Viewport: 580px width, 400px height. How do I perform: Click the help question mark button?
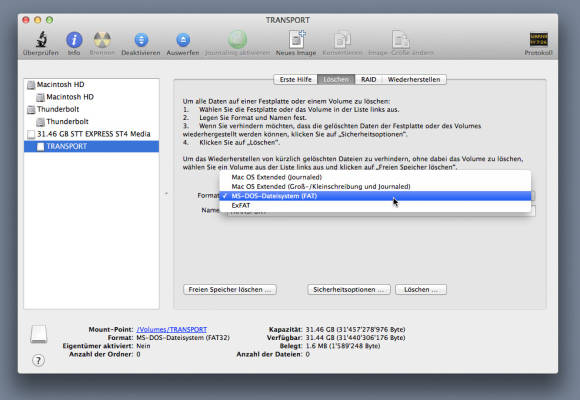point(38,360)
